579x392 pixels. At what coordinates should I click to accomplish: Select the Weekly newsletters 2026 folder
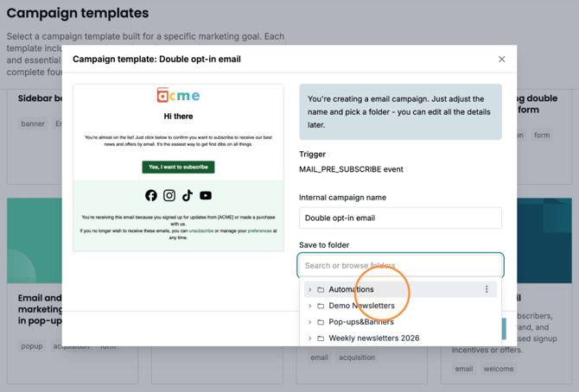pos(400,338)
